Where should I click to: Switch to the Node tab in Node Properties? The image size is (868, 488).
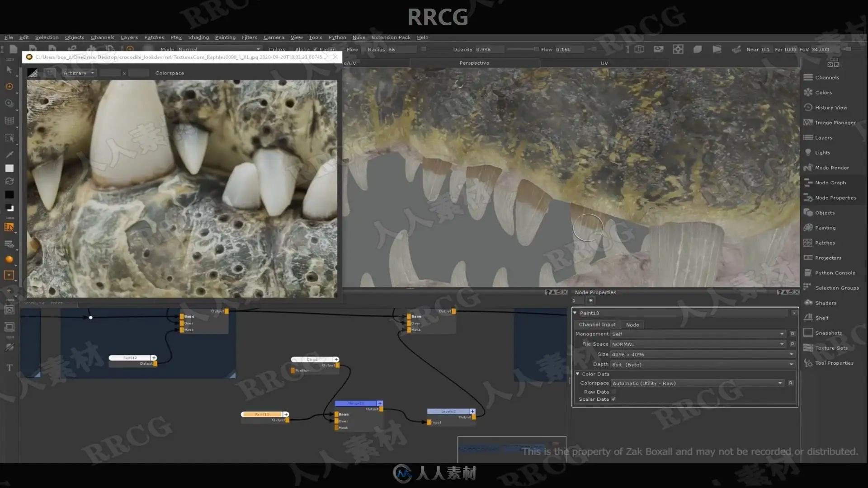[x=632, y=325]
